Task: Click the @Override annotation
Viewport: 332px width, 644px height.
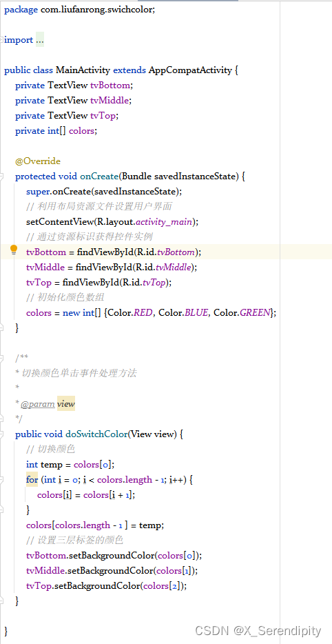Action: (38, 161)
